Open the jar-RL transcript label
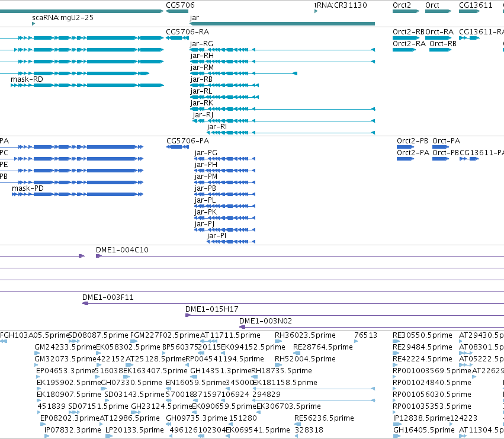Screen dimensions: 504x439 tap(201, 91)
